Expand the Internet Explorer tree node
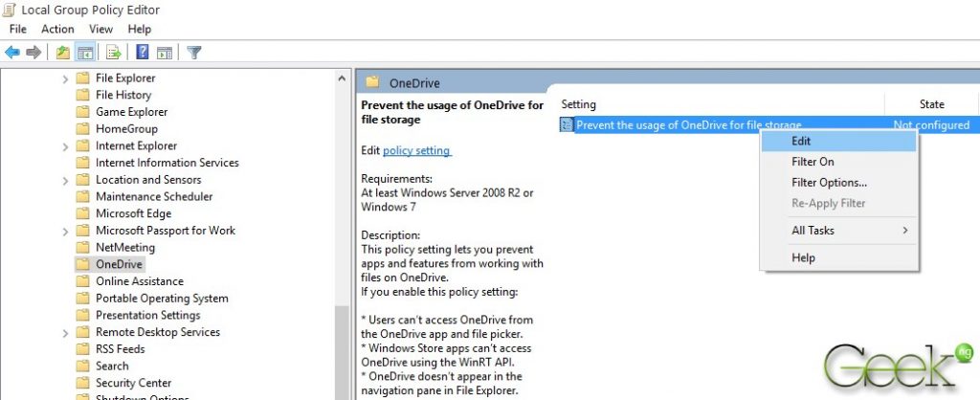This screenshot has width=980, height=400. coord(66,146)
